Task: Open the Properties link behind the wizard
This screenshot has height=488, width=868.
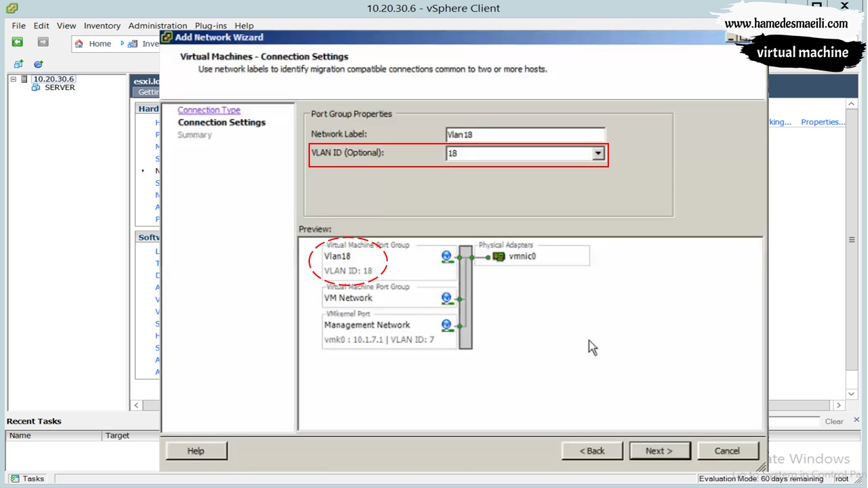Action: coord(823,122)
